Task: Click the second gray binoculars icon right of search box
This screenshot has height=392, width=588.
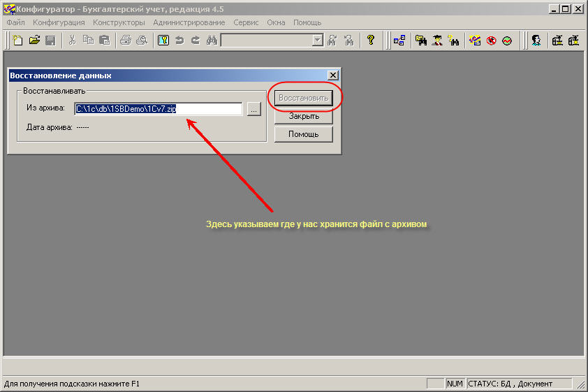Action: 348,40
